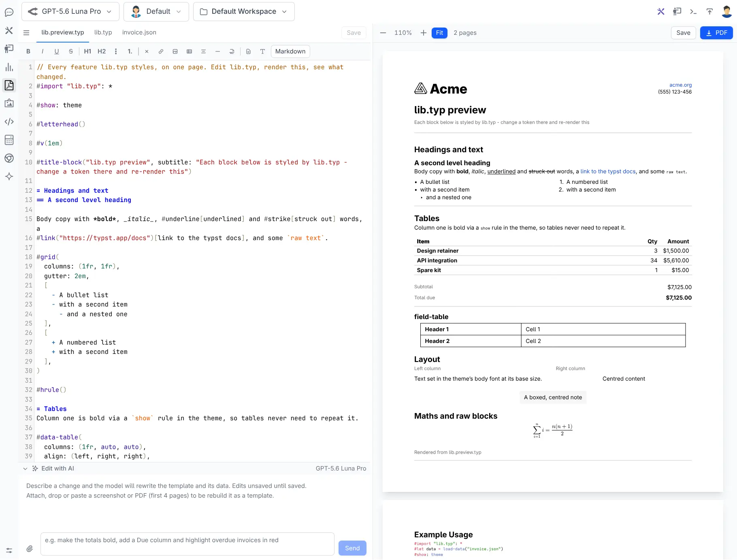Insert a horizontal rule
The width and height of the screenshot is (737, 560).
click(217, 51)
